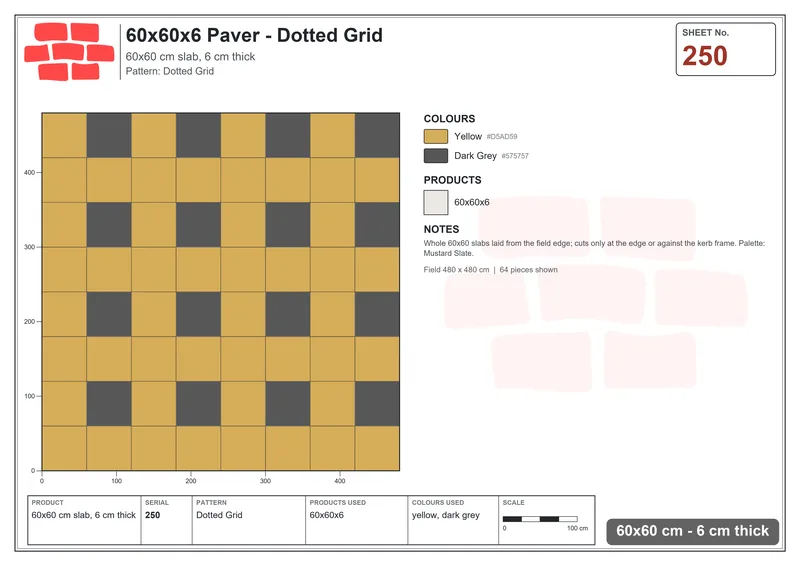The height and width of the screenshot is (566, 800).
Task: Click 'Field 480 x 480 cm | 64 pieces shown'
Action: coord(490,269)
